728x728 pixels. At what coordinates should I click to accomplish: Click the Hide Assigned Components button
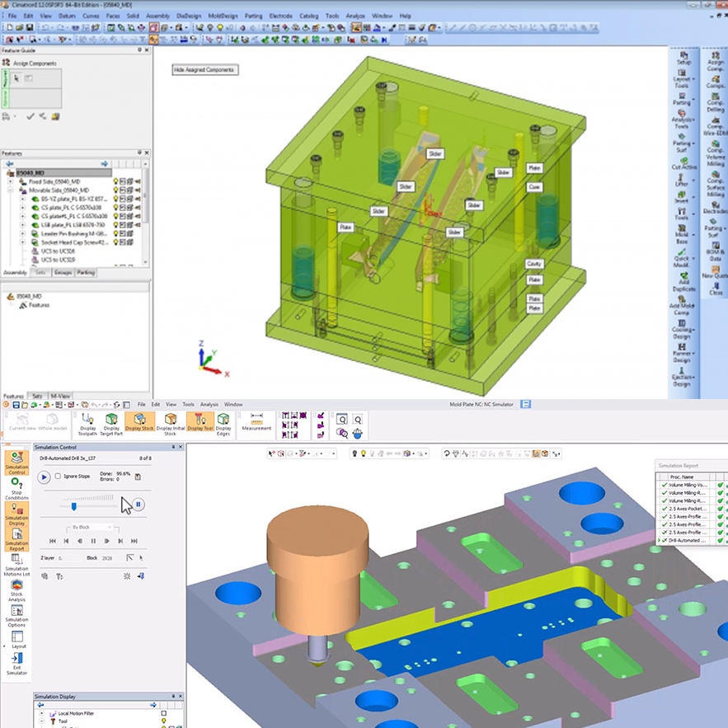tap(204, 69)
